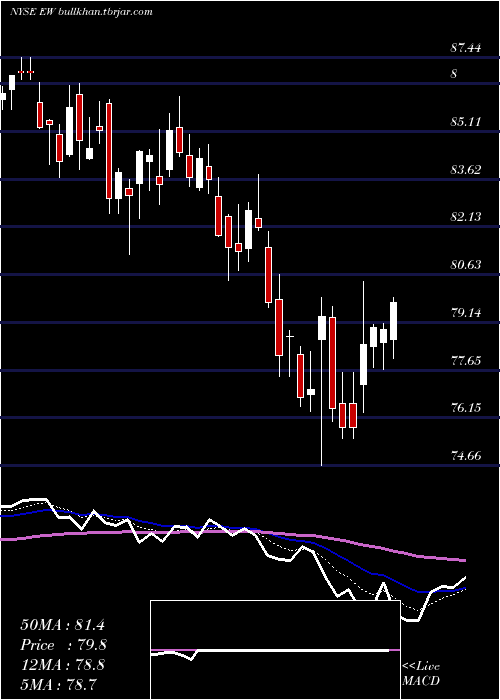Click the '50MA : 81.4' readout
This screenshot has width=500, height=700.
coord(62,625)
